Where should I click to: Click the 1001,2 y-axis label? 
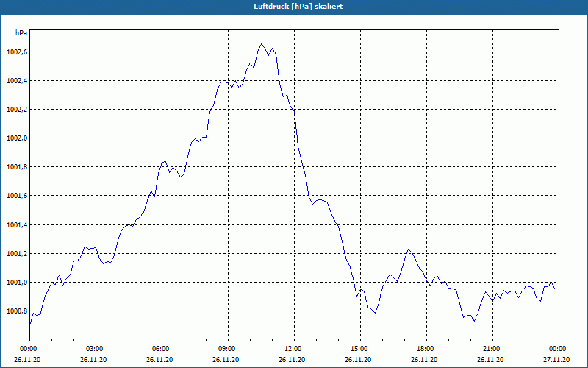[x=17, y=254]
